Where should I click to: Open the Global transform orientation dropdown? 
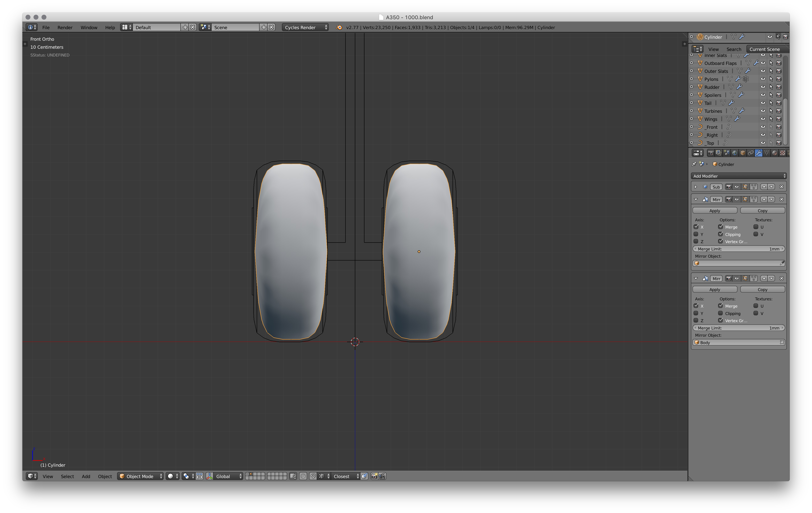coord(228,476)
